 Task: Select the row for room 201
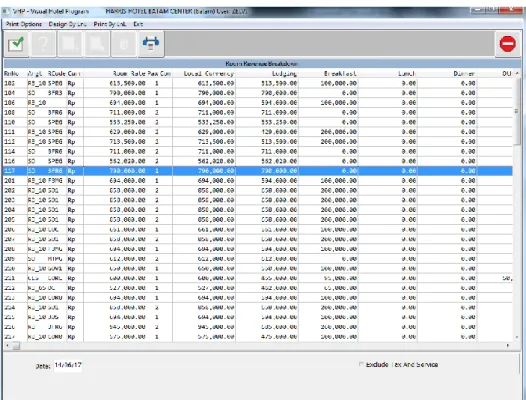pos(258,181)
